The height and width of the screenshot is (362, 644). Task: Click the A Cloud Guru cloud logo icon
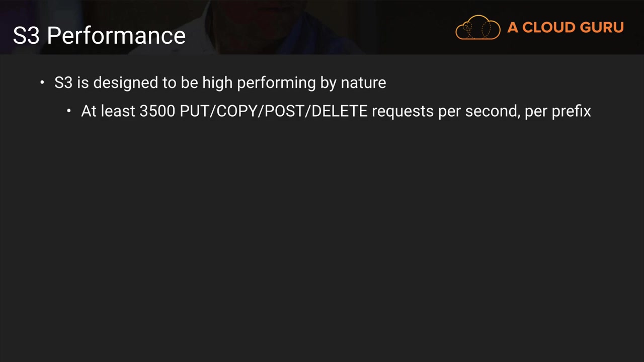tap(477, 28)
